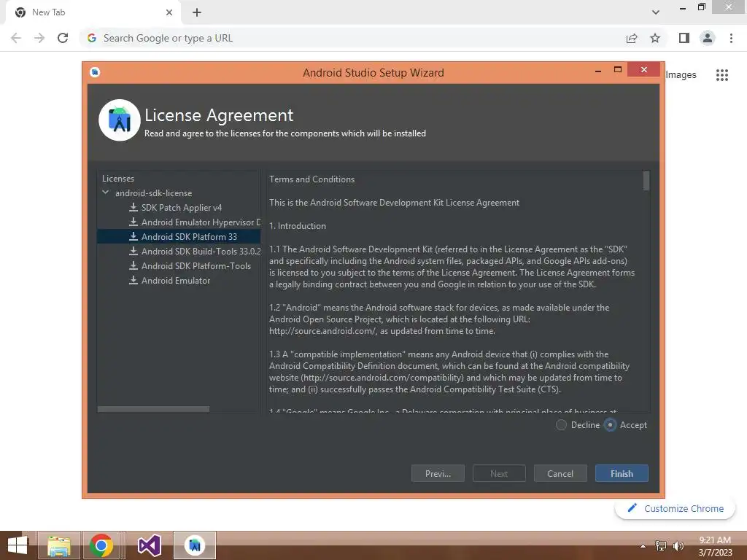
Task: Open Chrome's three-dot menu
Action: click(731, 38)
